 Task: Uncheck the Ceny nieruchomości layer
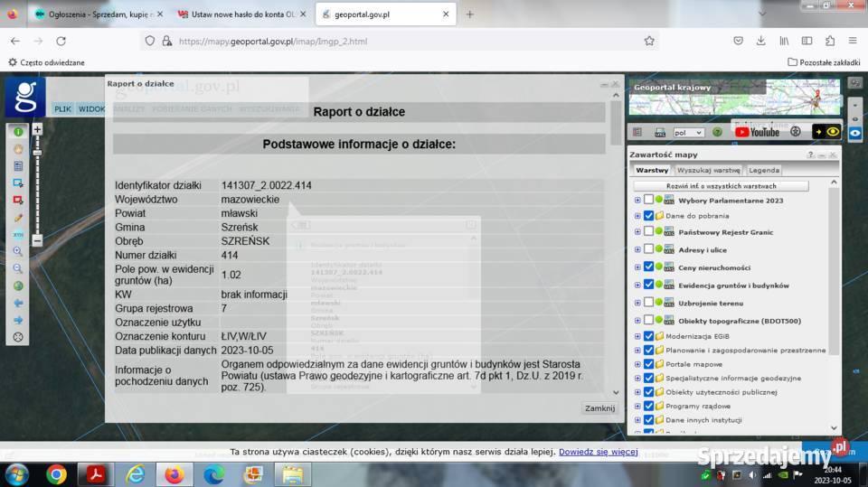[648, 267]
